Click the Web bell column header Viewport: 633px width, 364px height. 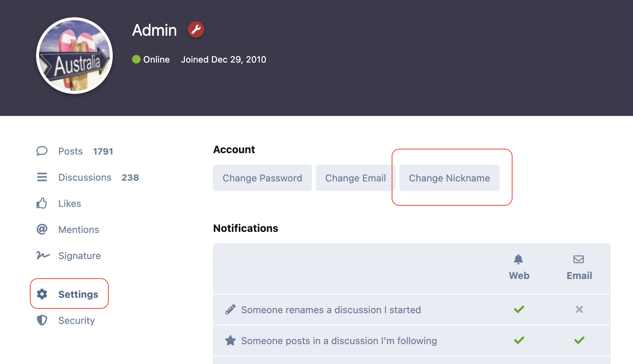(x=519, y=267)
